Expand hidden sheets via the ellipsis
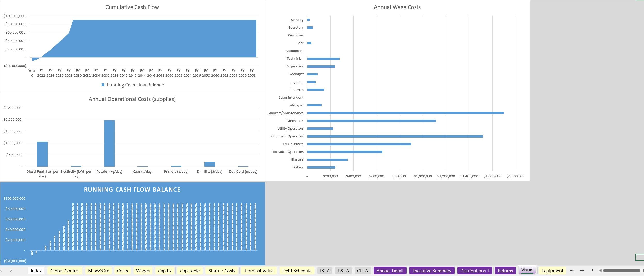The height and width of the screenshot is (276, 644). [571, 271]
